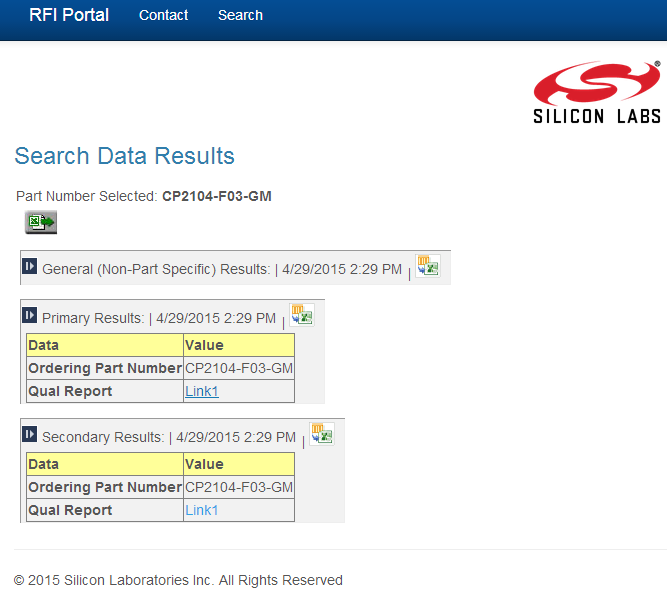
Task: Select Ordering Part Number cell in Secondary table
Action: point(104,487)
